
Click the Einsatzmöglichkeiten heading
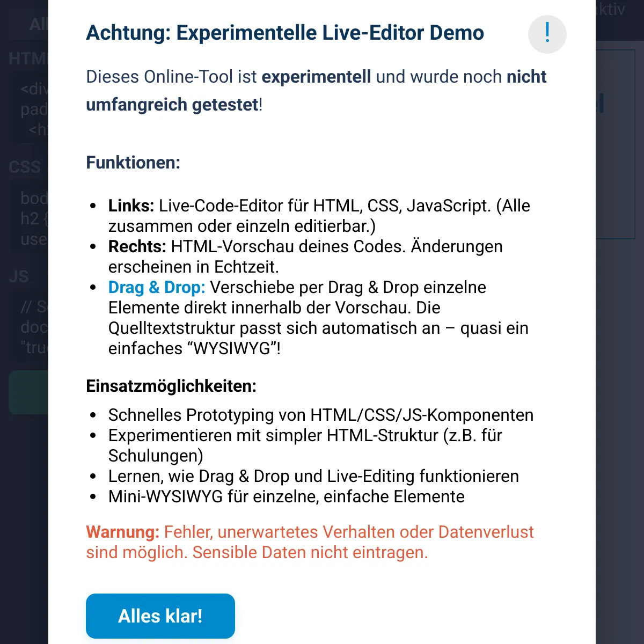click(x=171, y=386)
